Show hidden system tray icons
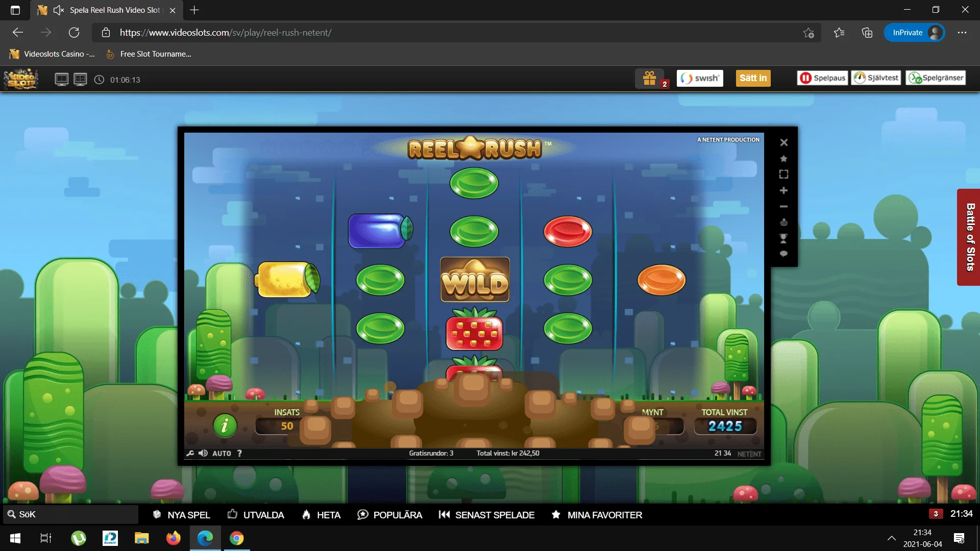The image size is (980, 551). tap(892, 538)
